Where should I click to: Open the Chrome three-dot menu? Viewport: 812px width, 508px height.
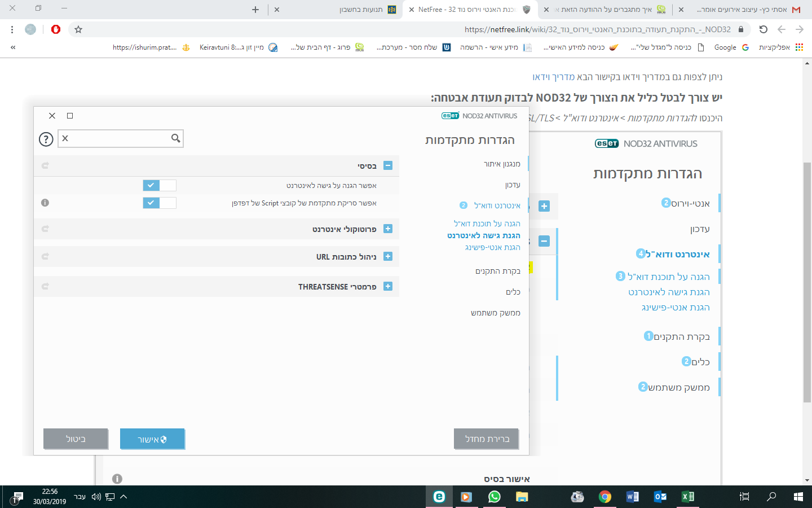tap(12, 29)
